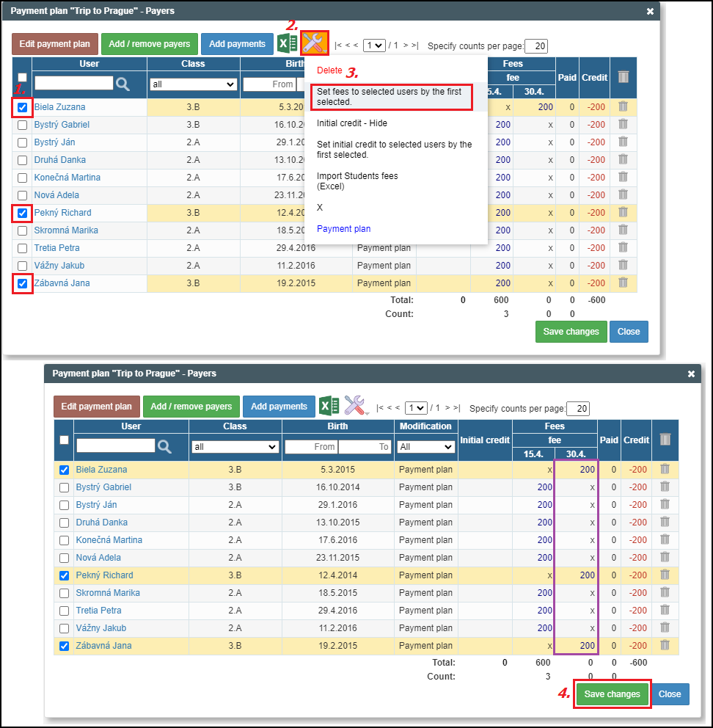Click Close button in top window
The height and width of the screenshot is (728, 713).
(x=629, y=332)
